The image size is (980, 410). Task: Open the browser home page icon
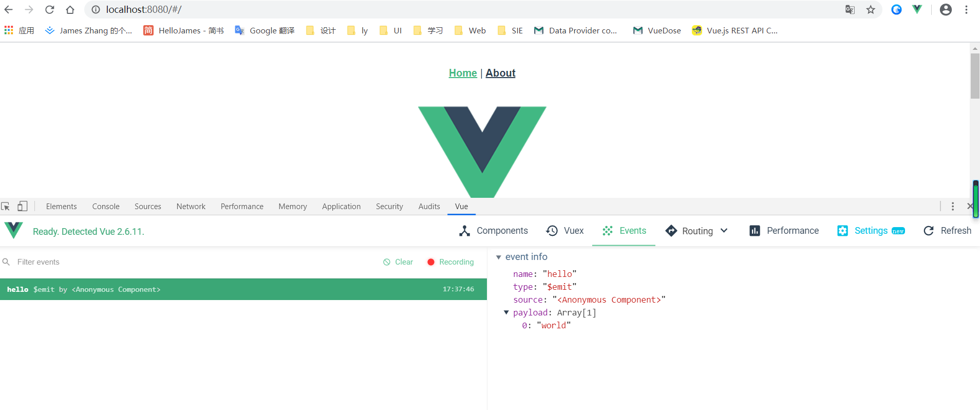70,9
